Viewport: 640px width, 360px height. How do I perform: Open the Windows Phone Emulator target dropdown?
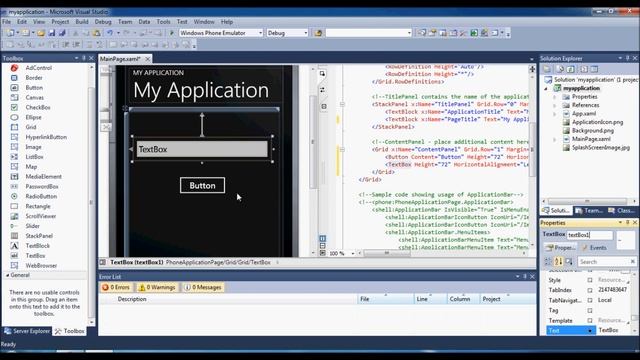coord(260,33)
